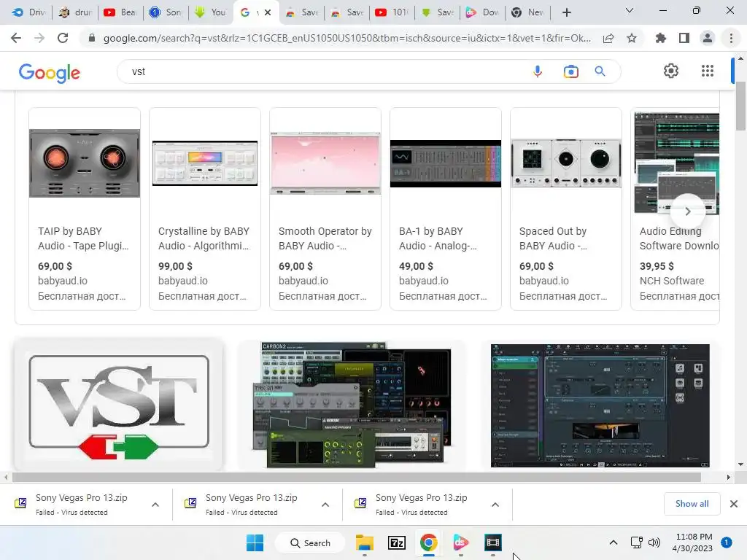Switch to the 101 YouTube tab
747x560 pixels.
(x=392, y=12)
